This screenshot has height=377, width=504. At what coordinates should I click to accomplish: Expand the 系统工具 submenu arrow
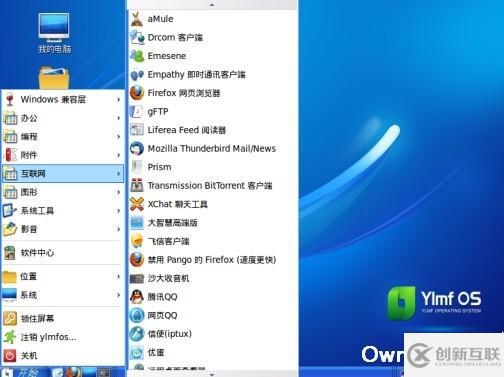[x=118, y=211]
